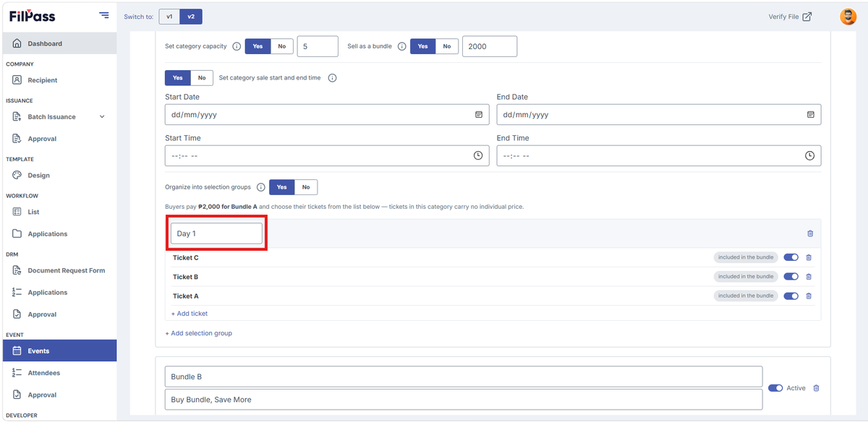Click info icon beside Set category capacity
Image resolution: width=868 pixels, height=422 pixels.
(x=237, y=46)
